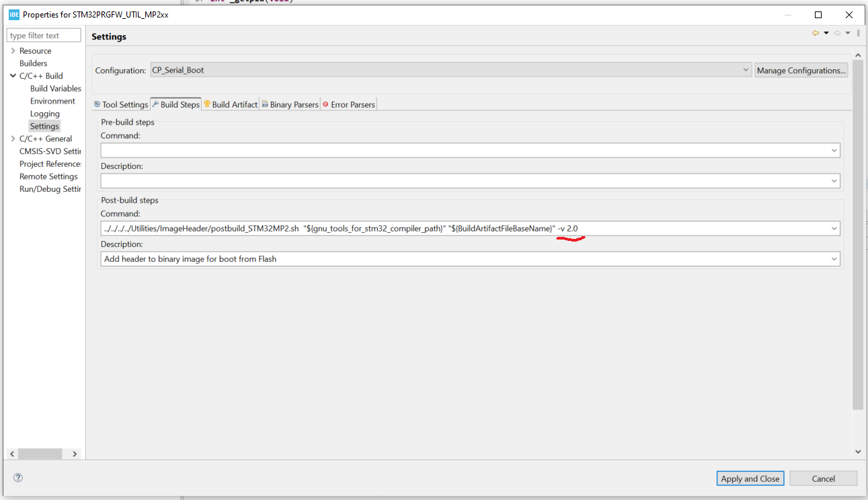The width and height of the screenshot is (868, 500).
Task: Select Logging in the tree
Action: 44,114
